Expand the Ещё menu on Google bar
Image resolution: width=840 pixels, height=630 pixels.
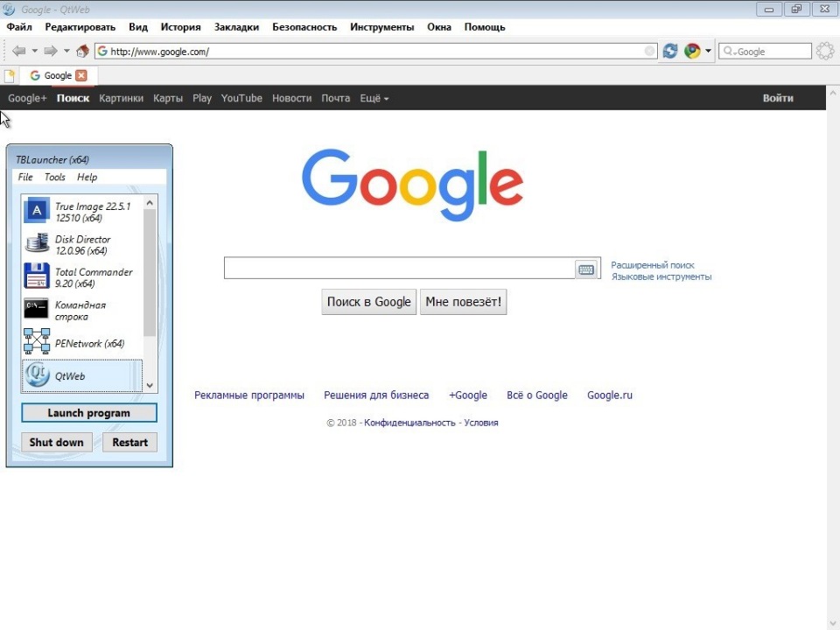pos(374,98)
